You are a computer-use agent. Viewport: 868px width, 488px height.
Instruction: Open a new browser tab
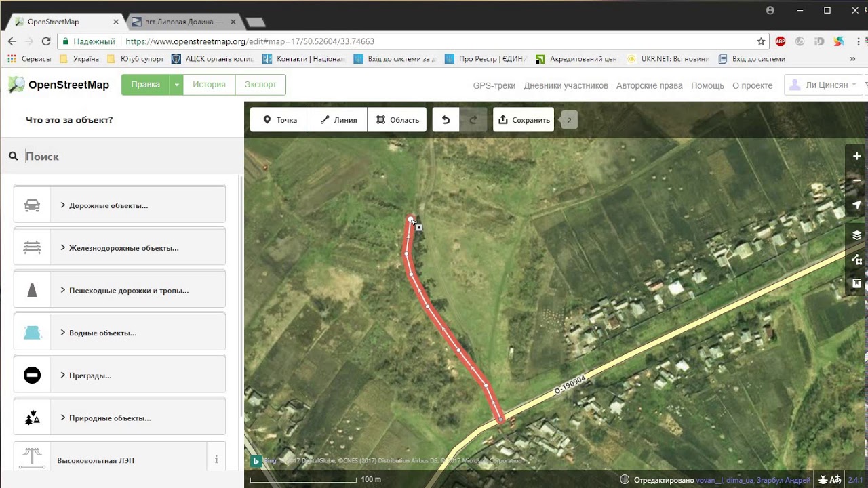pyautogui.click(x=255, y=22)
